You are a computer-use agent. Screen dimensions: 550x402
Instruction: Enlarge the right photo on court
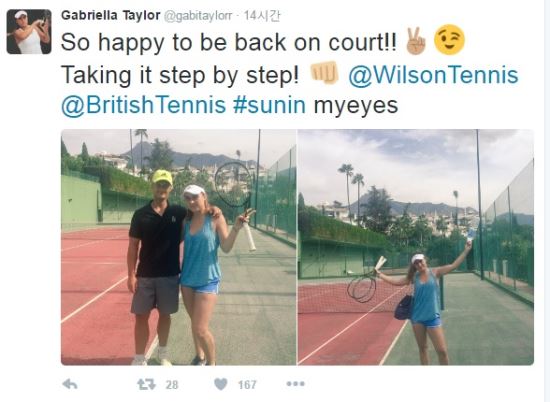[x=416, y=247]
